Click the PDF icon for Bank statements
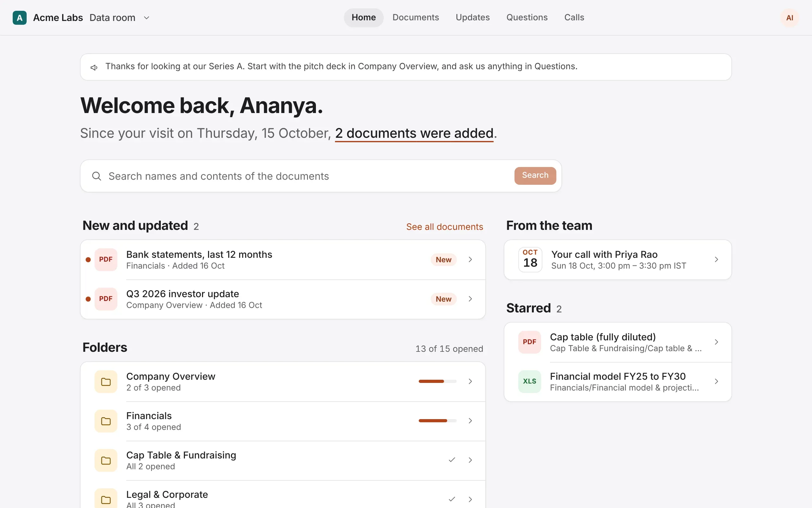 (x=106, y=259)
